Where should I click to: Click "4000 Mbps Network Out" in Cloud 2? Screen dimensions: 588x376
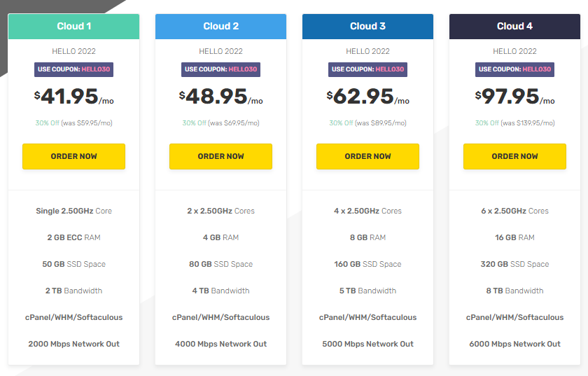click(220, 344)
